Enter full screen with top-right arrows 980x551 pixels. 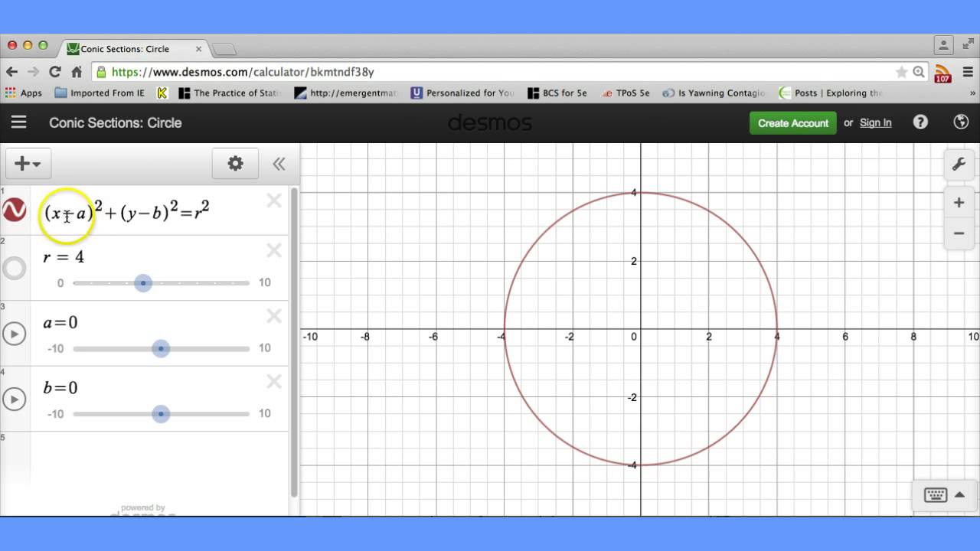pos(969,45)
